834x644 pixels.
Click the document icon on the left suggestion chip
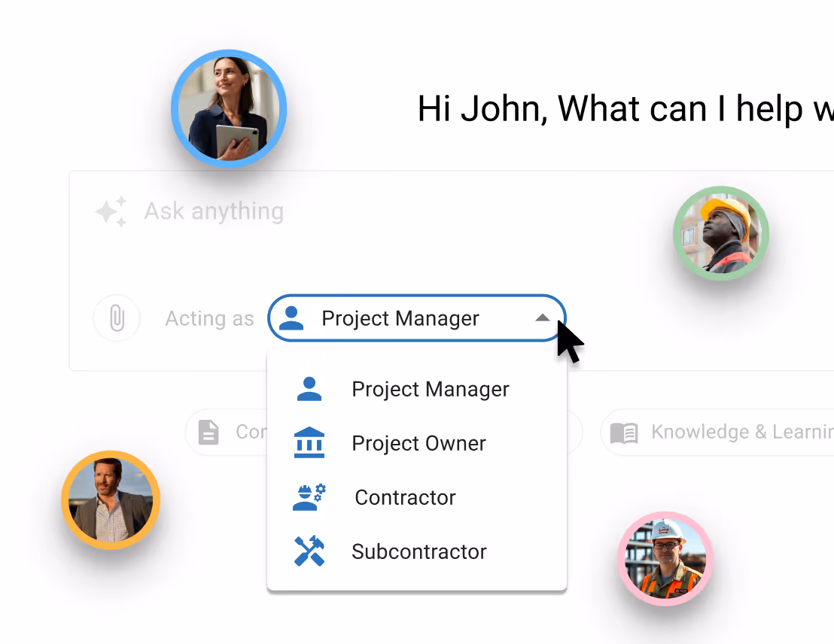click(x=208, y=432)
